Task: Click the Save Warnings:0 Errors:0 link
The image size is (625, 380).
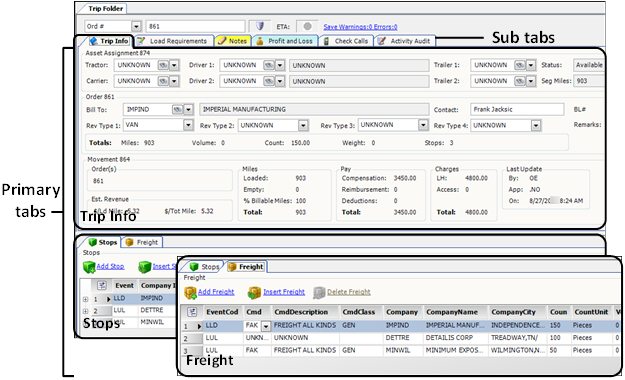Action: point(360,27)
